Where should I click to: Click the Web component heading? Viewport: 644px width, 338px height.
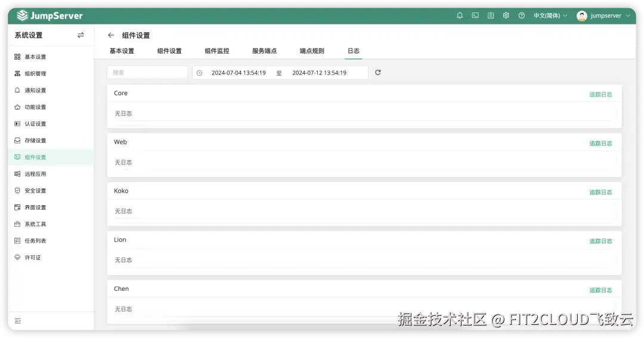pyautogui.click(x=120, y=142)
